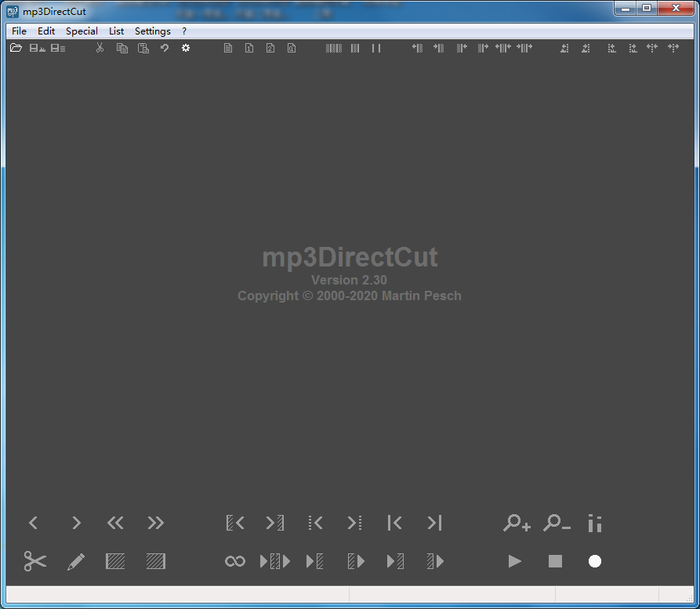Image resolution: width=700 pixels, height=609 pixels.
Task: Maximize the mp3DirectCut window
Action: pyautogui.click(x=647, y=8)
